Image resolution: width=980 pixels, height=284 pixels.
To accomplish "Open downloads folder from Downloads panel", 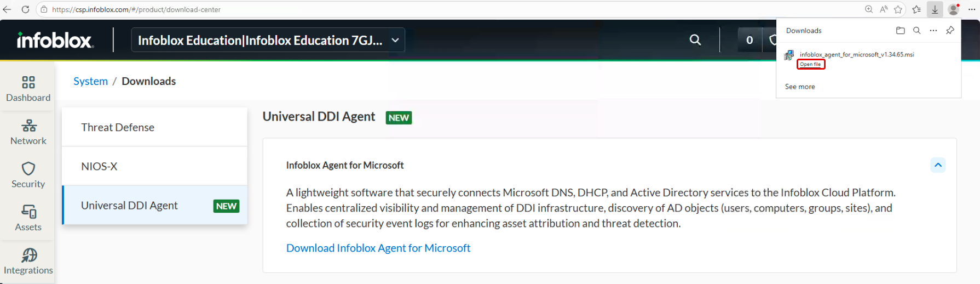I will pyautogui.click(x=900, y=31).
